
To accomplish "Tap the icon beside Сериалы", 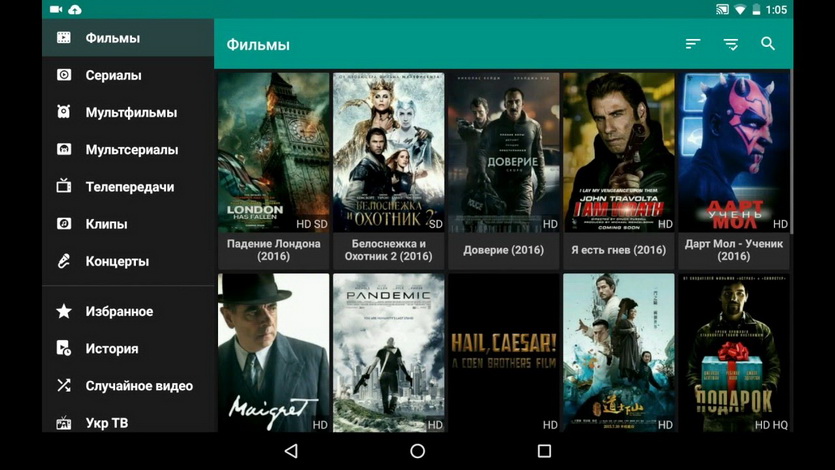I will 64,75.
